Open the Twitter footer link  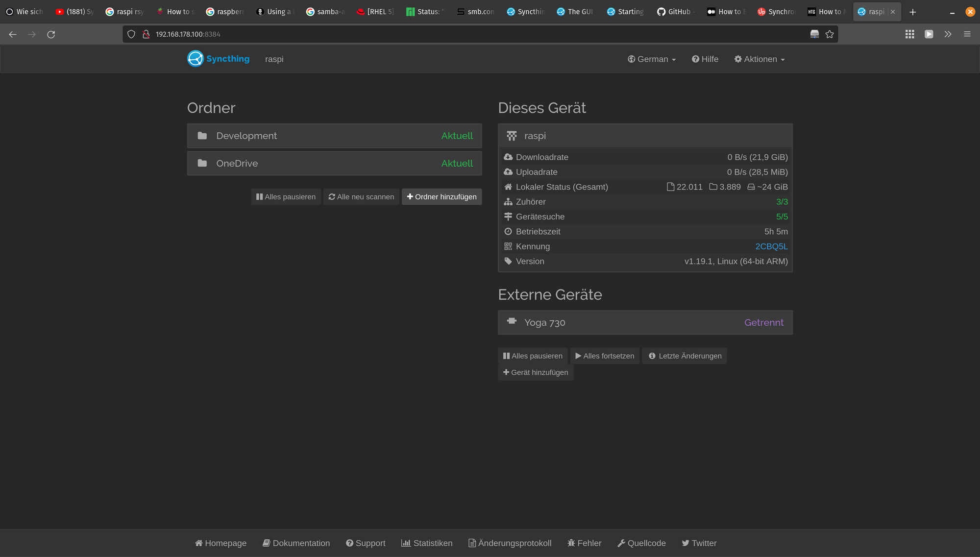[x=699, y=543]
